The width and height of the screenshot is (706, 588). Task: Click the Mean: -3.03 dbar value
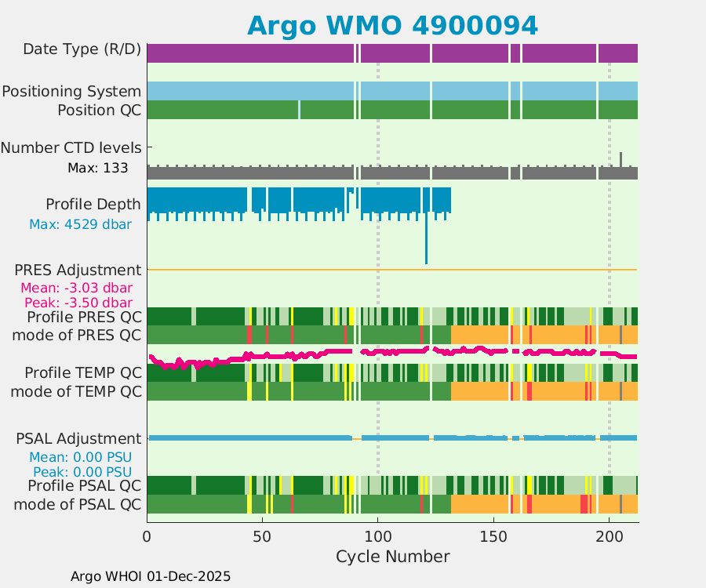[76, 288]
